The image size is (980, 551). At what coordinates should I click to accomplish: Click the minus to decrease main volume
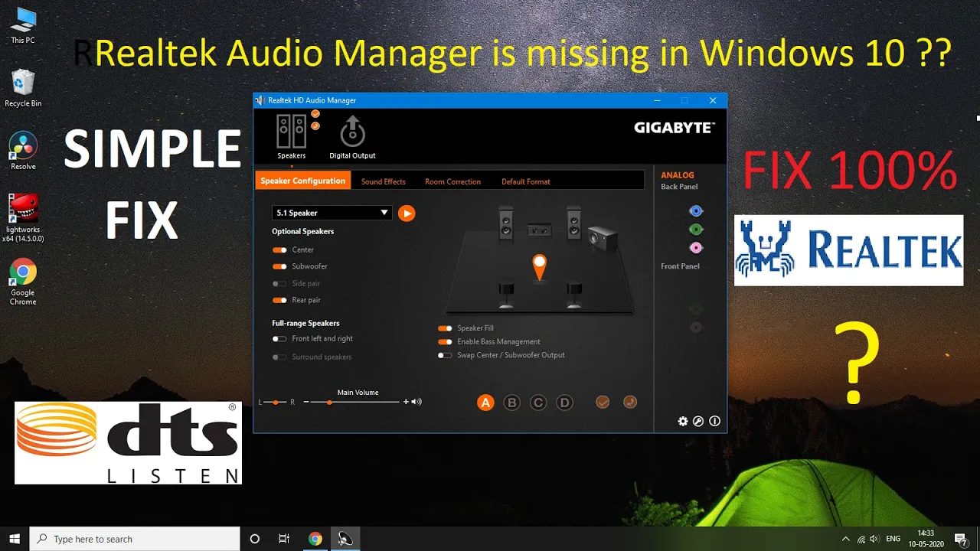306,402
